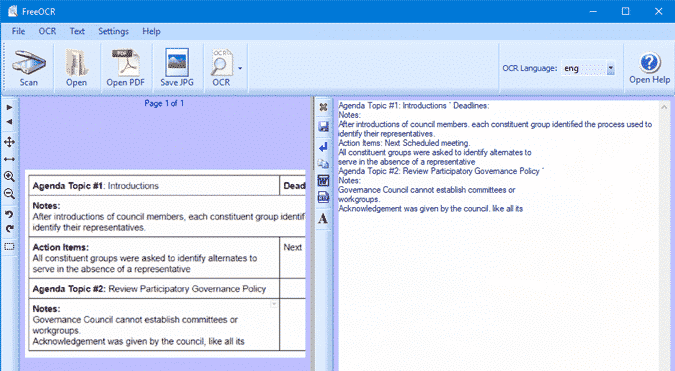
Task: Click 'Action Items:' in the scanned image
Action: click(x=61, y=247)
